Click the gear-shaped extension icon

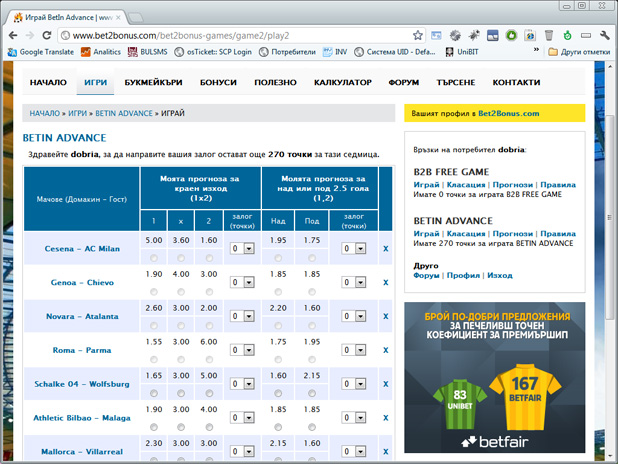click(455, 35)
